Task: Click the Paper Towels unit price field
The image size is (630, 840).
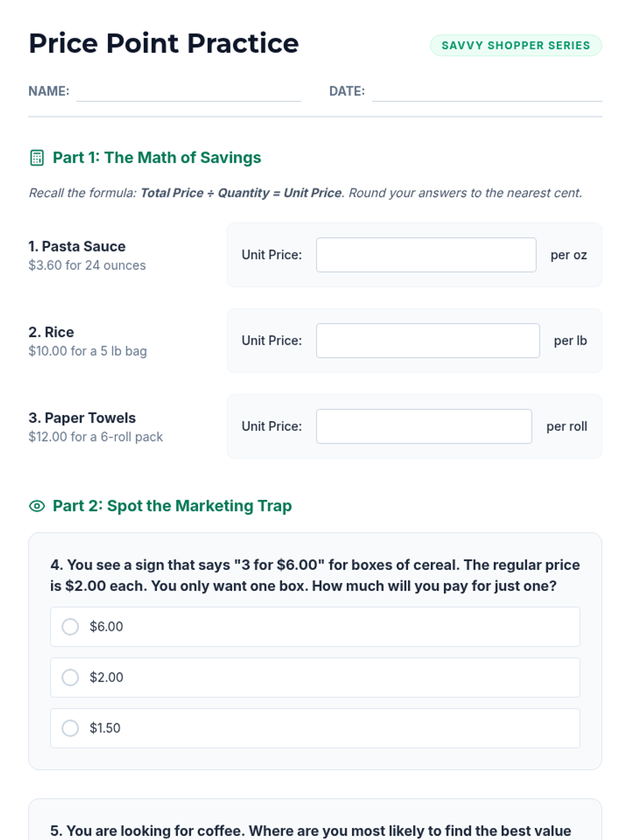Action: [x=424, y=426]
